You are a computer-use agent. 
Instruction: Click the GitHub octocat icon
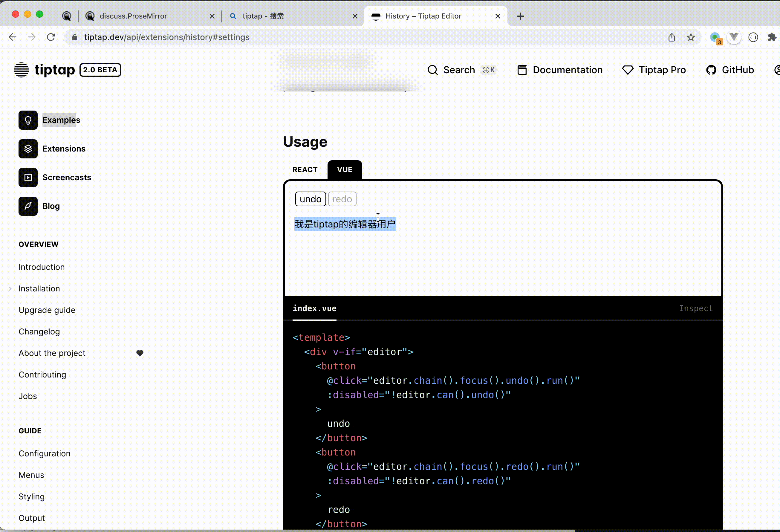(711, 70)
